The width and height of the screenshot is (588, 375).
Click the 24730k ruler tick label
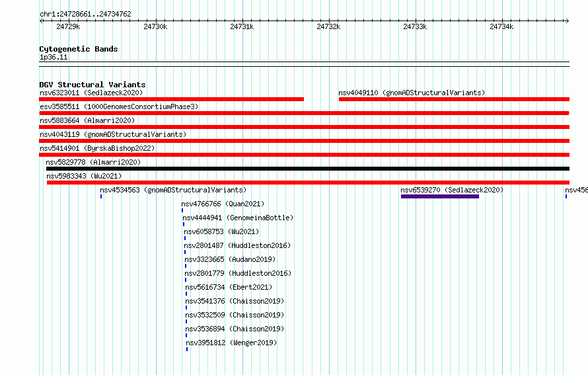155,26
